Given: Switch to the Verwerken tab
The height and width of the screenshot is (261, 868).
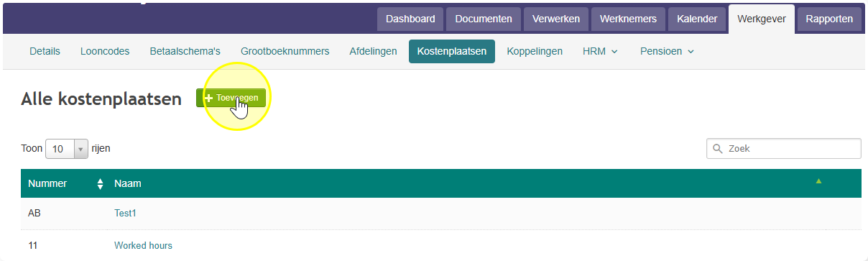Looking at the screenshot, I should pyautogui.click(x=556, y=19).
